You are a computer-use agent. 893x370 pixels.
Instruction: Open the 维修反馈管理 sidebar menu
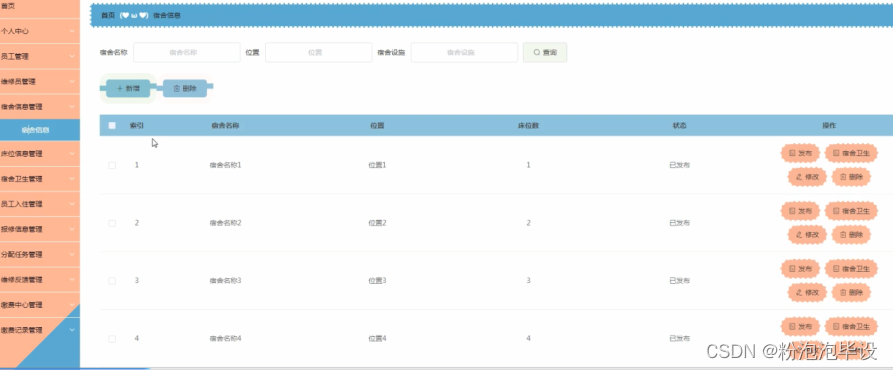coord(40,279)
